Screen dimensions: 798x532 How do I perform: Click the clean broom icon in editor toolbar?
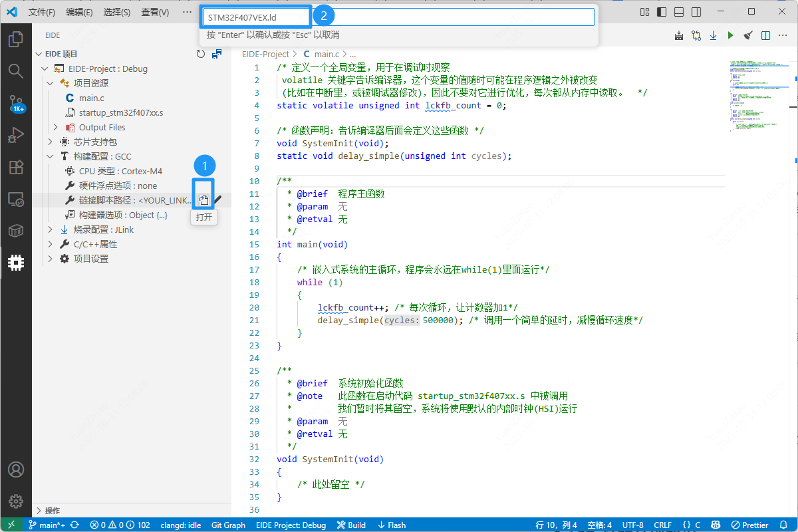(747, 35)
